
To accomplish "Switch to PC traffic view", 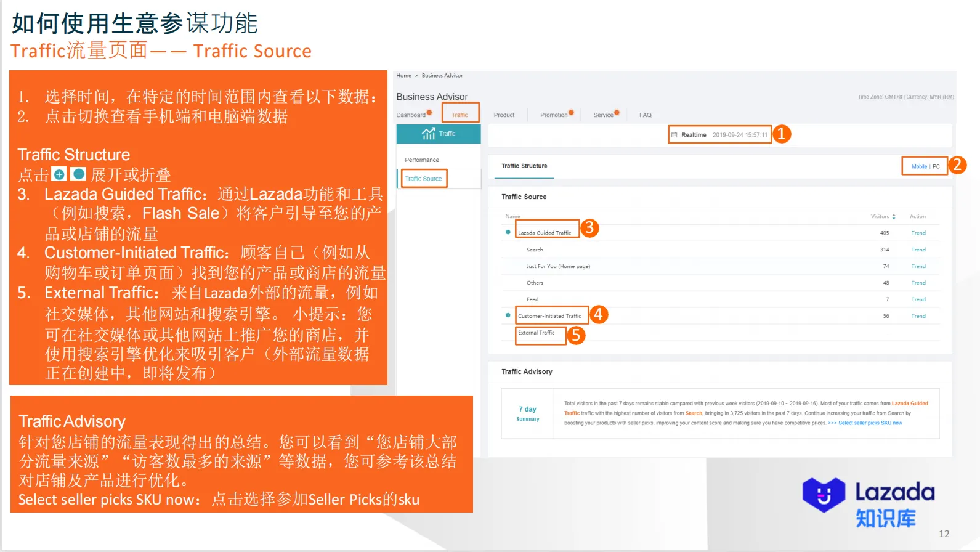I will tap(936, 166).
